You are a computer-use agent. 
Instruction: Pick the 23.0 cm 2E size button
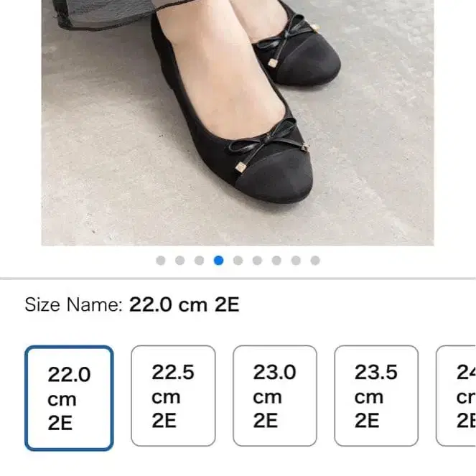pyautogui.click(x=275, y=396)
